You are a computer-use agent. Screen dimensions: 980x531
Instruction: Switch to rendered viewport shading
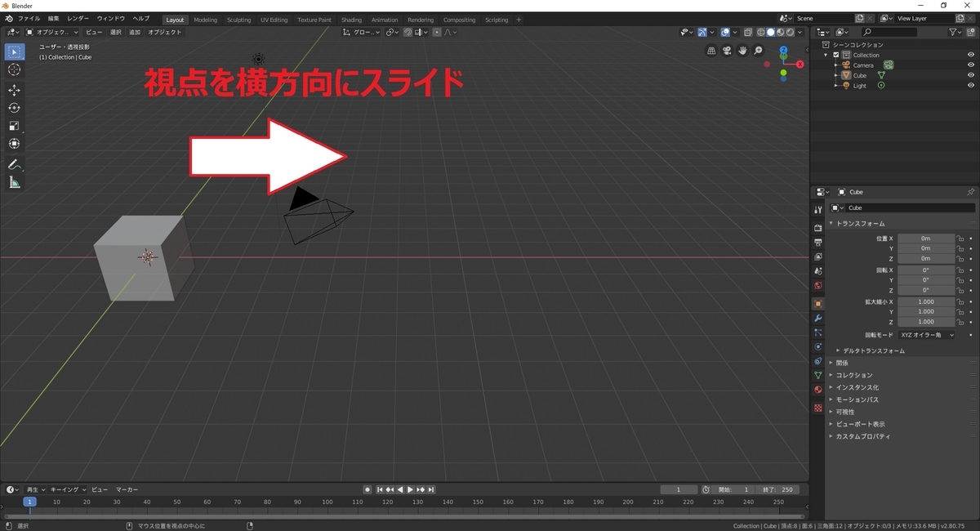pyautogui.click(x=790, y=32)
